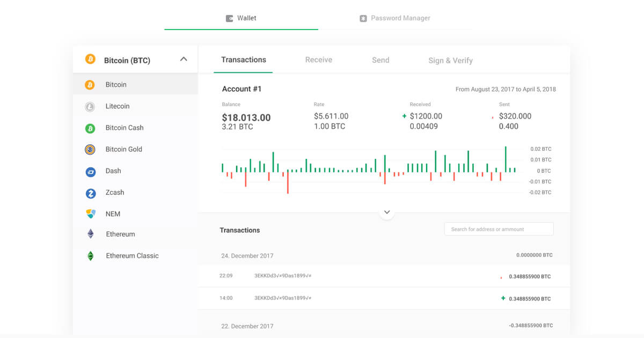Click the 0.00409 received BTC amount
The height and width of the screenshot is (338, 644).
click(x=423, y=127)
